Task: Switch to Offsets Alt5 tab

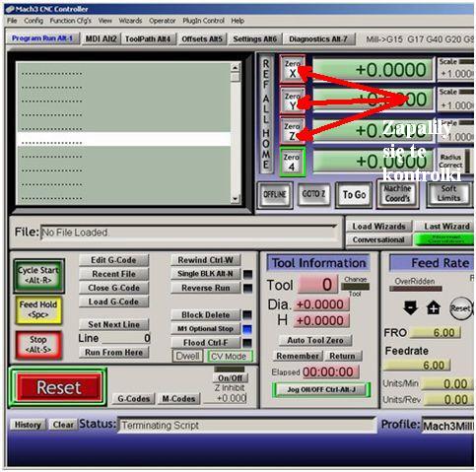Action: 202,38
